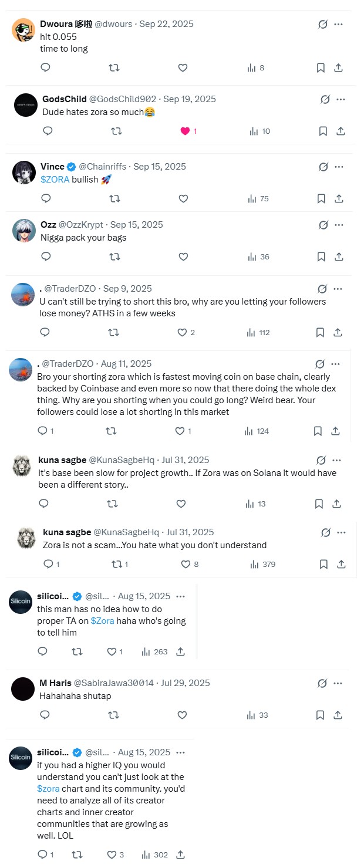Viewport: 364px width, 868px height.
Task: Unlike GodsChild's already-liked tweet
Action: [x=186, y=131]
